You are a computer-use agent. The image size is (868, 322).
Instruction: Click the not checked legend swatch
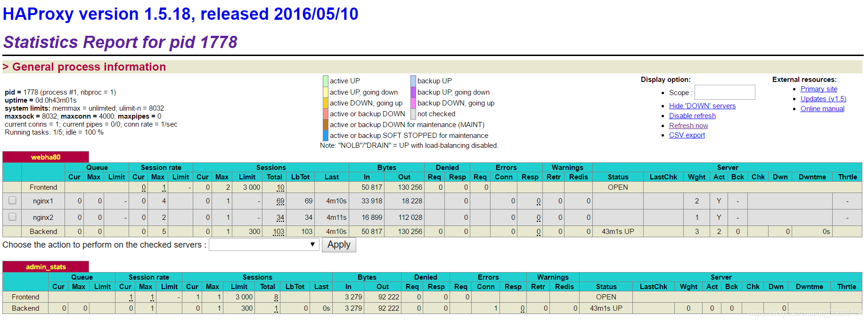[x=413, y=114]
